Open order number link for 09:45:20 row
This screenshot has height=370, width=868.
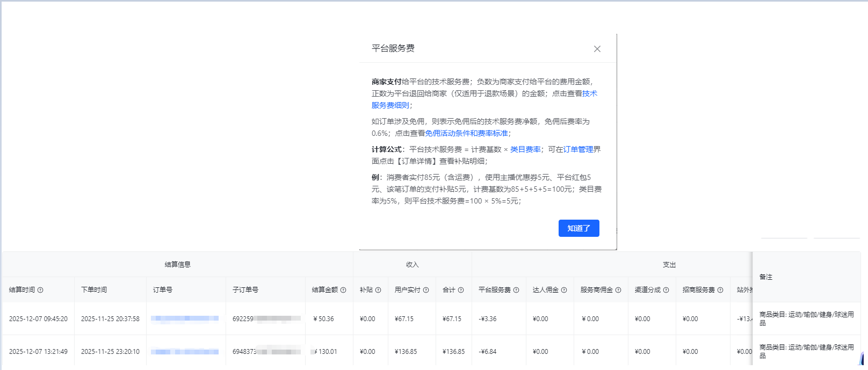185,318
